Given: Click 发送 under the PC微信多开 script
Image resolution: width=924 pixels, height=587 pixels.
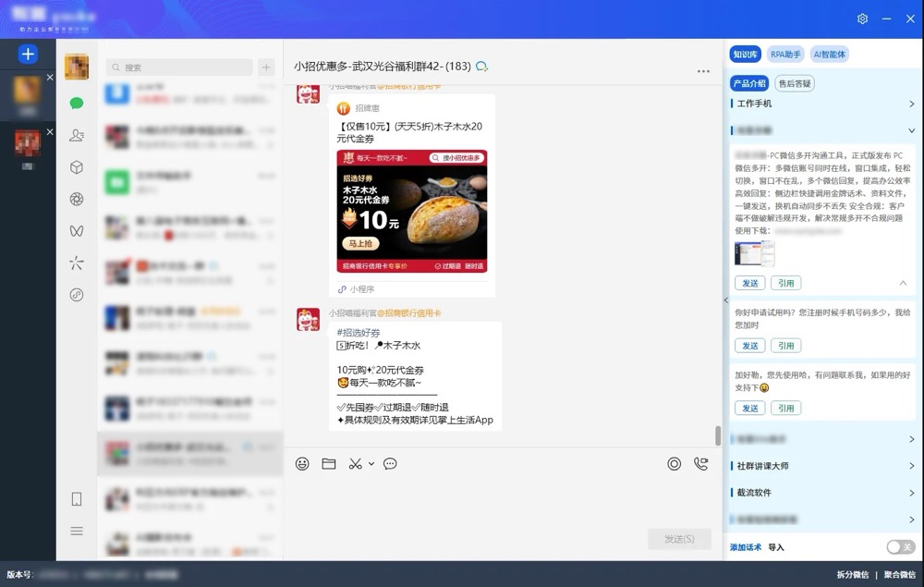Looking at the screenshot, I should tap(750, 283).
